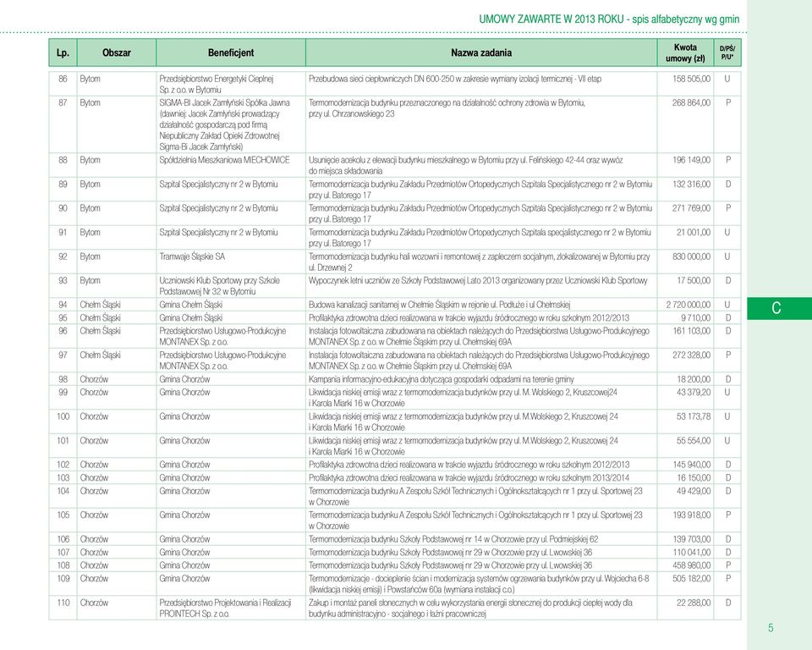Click the page title 'UMOWY ZAWARTE W 2013 ROKU'
The height and width of the screenshot is (650, 812).
[551, 19]
